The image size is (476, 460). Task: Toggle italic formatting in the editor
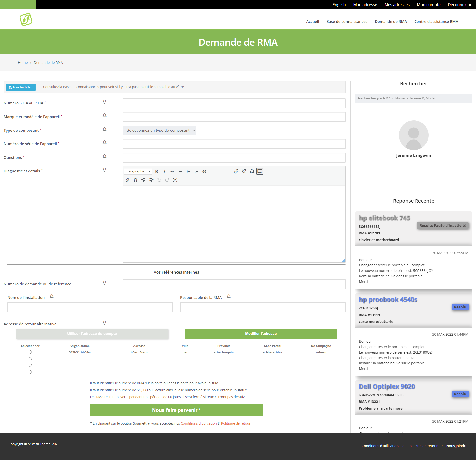coord(164,171)
